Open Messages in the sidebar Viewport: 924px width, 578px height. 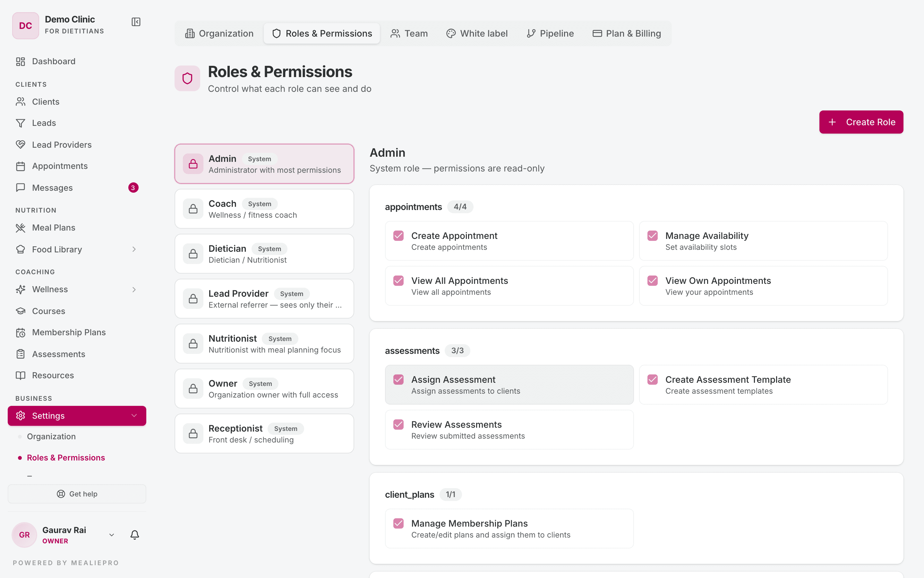pos(77,188)
